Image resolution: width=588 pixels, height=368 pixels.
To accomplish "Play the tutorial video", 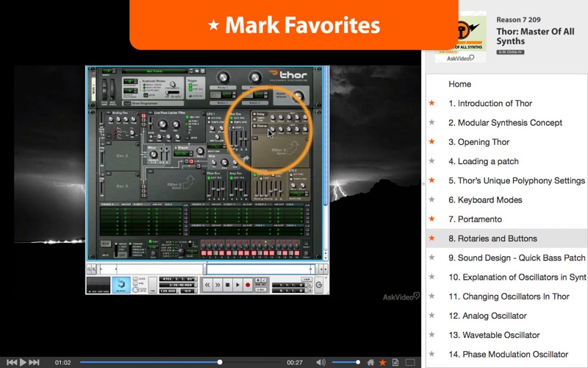I will (23, 362).
